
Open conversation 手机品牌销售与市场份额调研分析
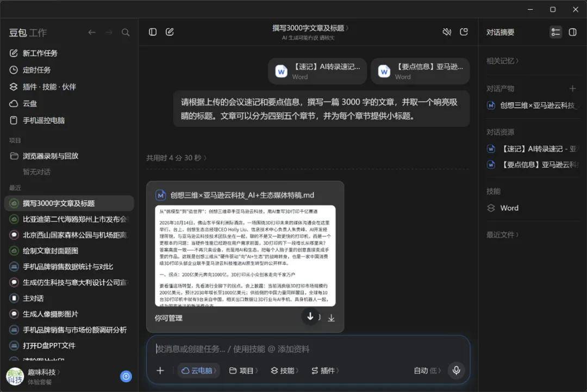tap(69, 330)
